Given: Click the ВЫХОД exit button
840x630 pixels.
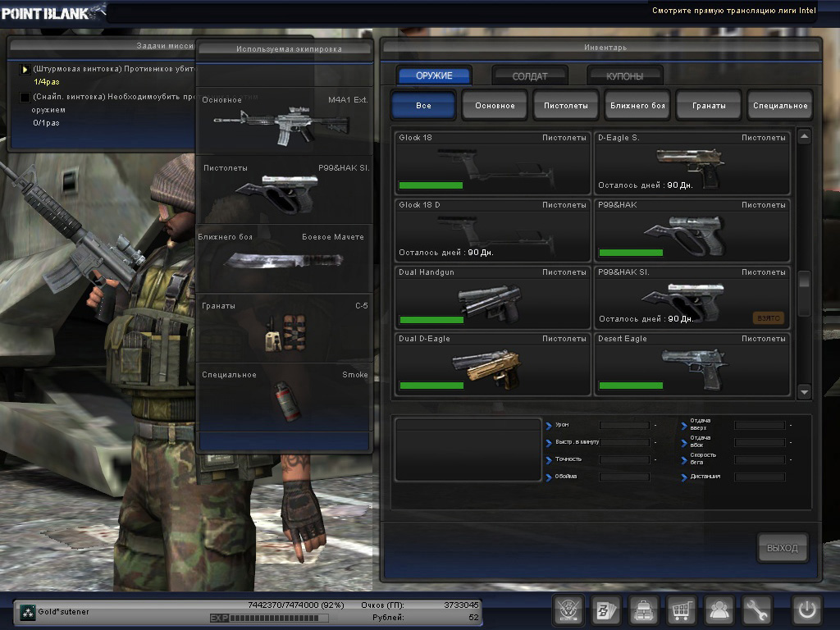Looking at the screenshot, I should coord(782,547).
